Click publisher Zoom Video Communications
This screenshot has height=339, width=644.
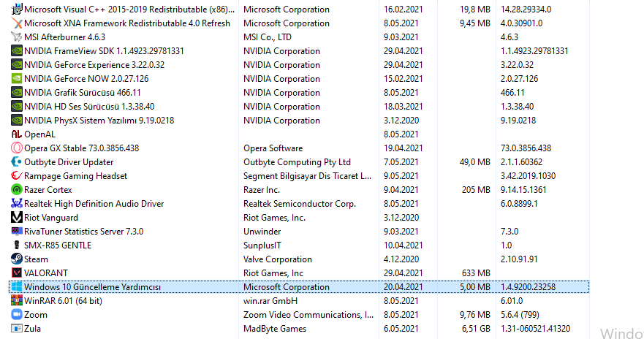[308, 314]
